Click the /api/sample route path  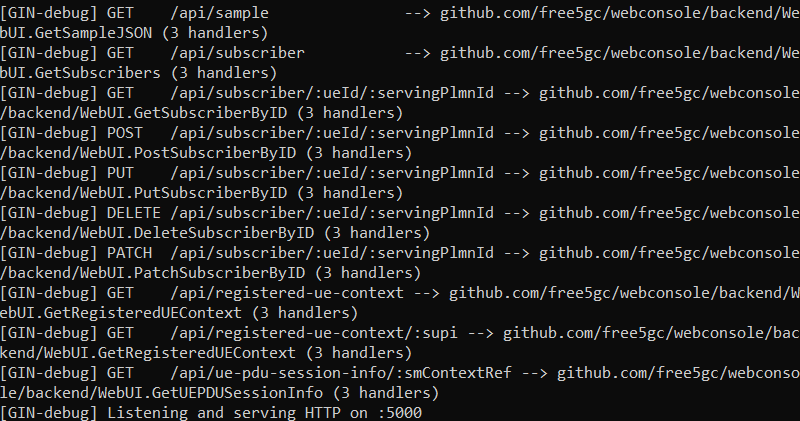coord(219,13)
